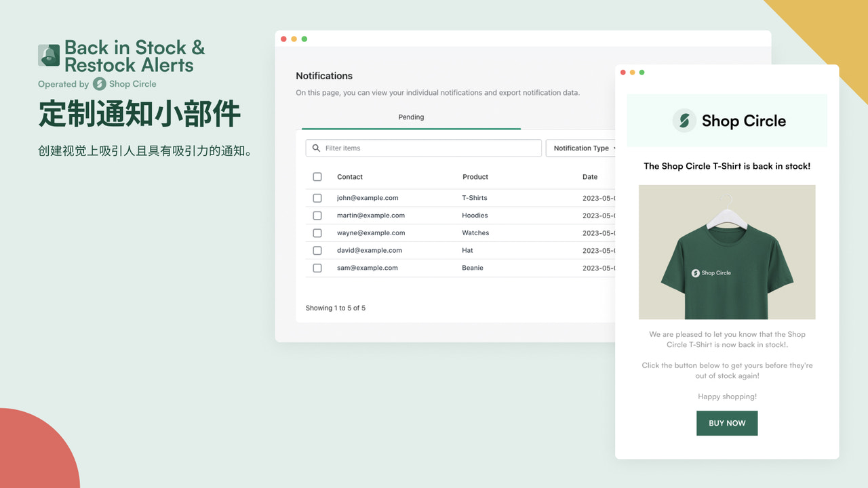Select the wayne@example.com row checkbox
This screenshot has width=868, height=488.
pos(317,233)
